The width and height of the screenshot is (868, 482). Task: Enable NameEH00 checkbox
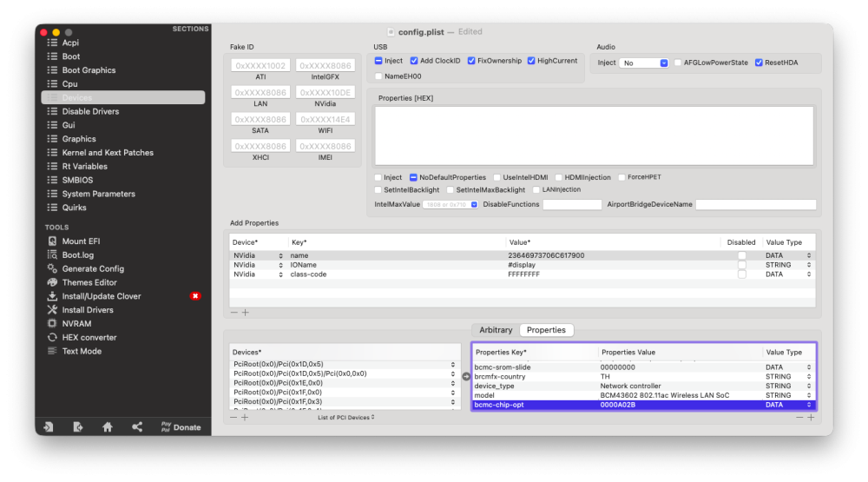tap(378, 76)
